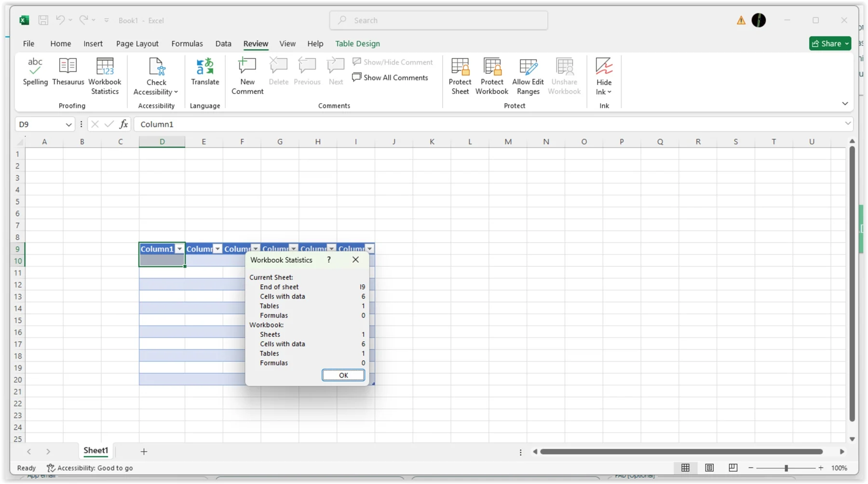Open Workbook Statistics in the ribbon
This screenshot has height=484, width=868.
105,76
